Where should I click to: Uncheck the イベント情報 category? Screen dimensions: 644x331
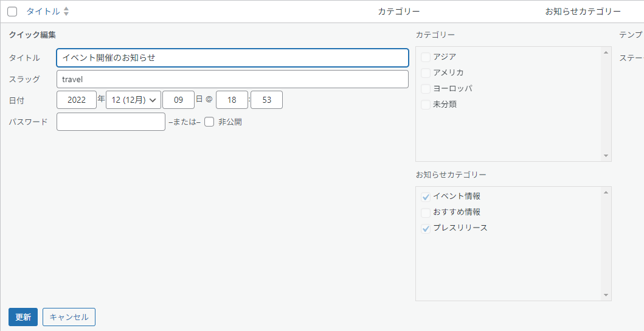426,197
